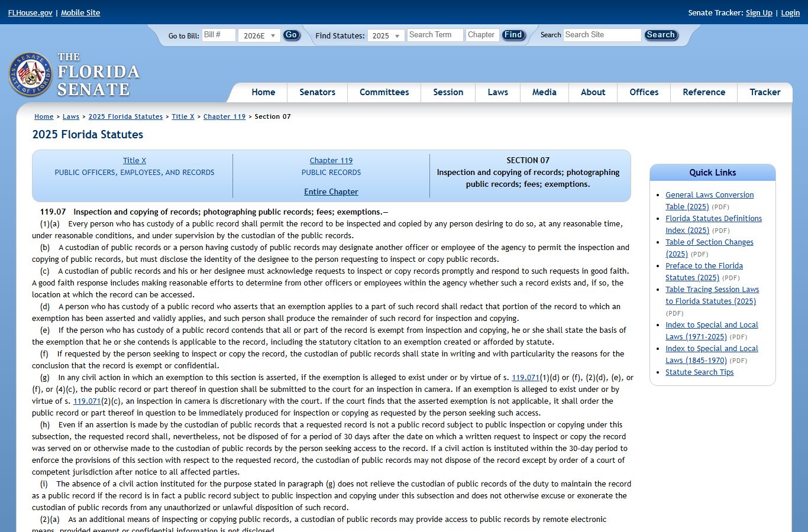The width and height of the screenshot is (808, 532).
Task: Open Florida Statutes Definitions Index (2025) link
Action: 713,225
